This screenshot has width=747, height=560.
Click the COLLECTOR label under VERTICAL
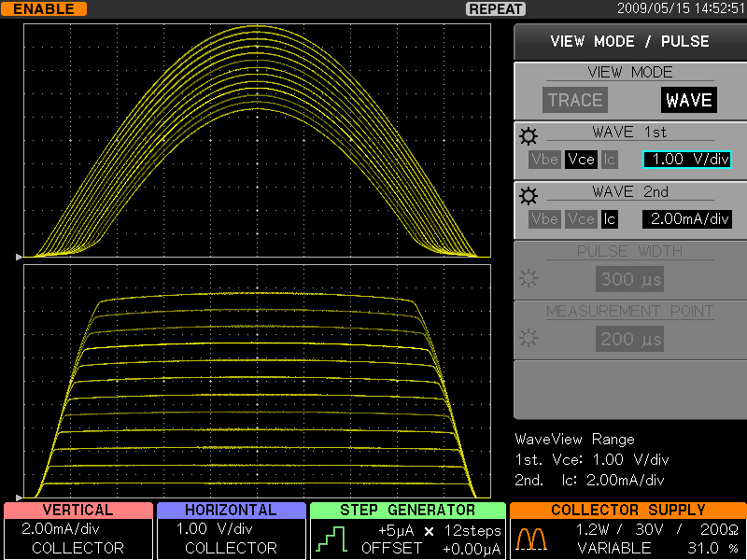78,548
